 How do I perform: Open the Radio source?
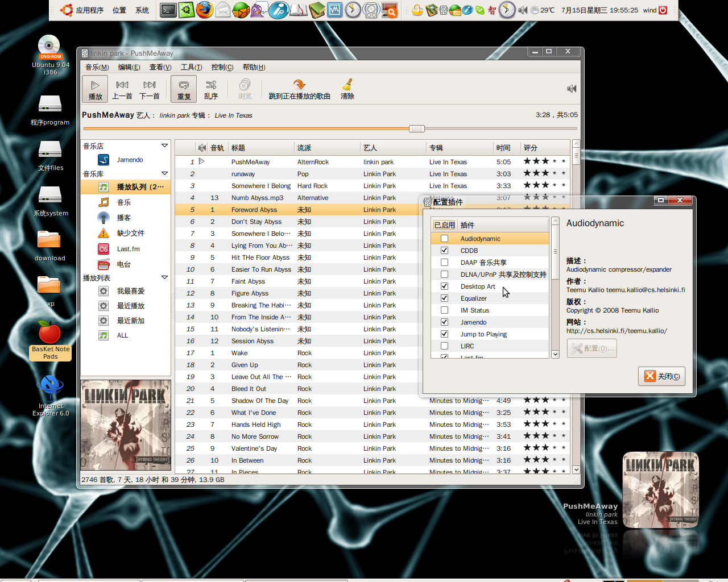[x=125, y=264]
